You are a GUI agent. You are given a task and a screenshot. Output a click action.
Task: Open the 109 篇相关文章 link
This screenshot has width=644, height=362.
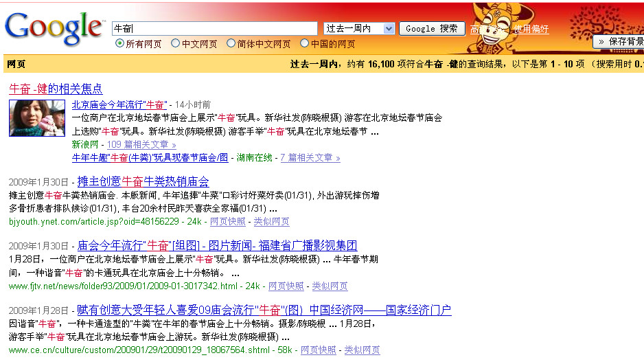point(141,145)
